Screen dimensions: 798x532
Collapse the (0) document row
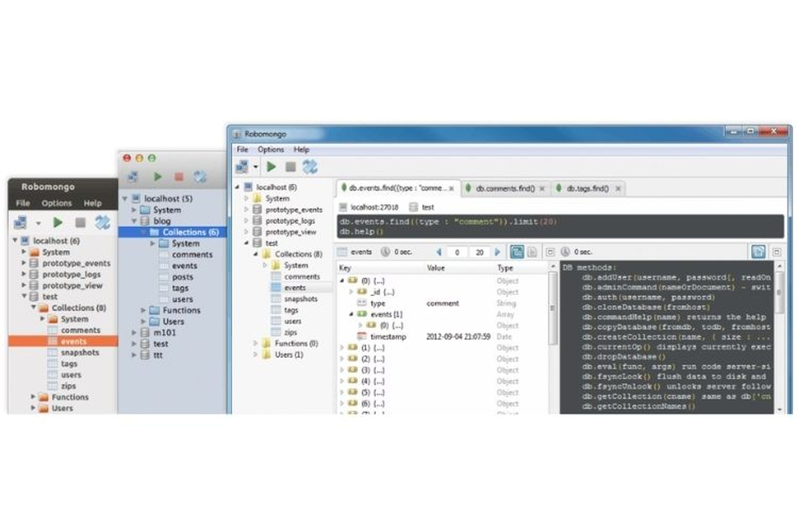tap(342, 281)
